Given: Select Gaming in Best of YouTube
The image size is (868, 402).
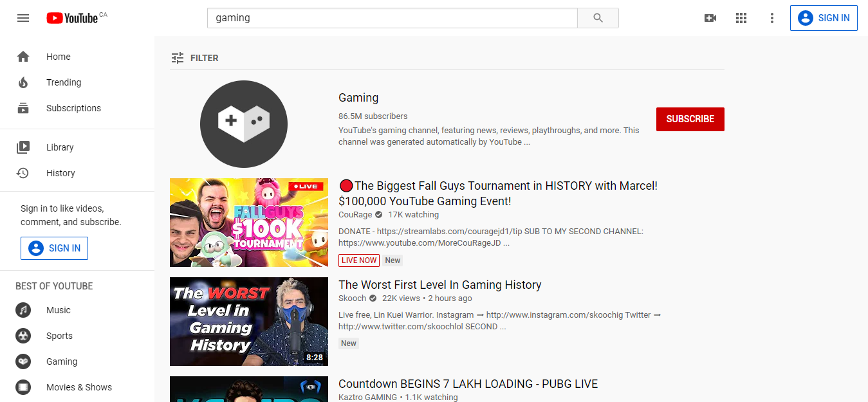Looking at the screenshot, I should 77,361.
